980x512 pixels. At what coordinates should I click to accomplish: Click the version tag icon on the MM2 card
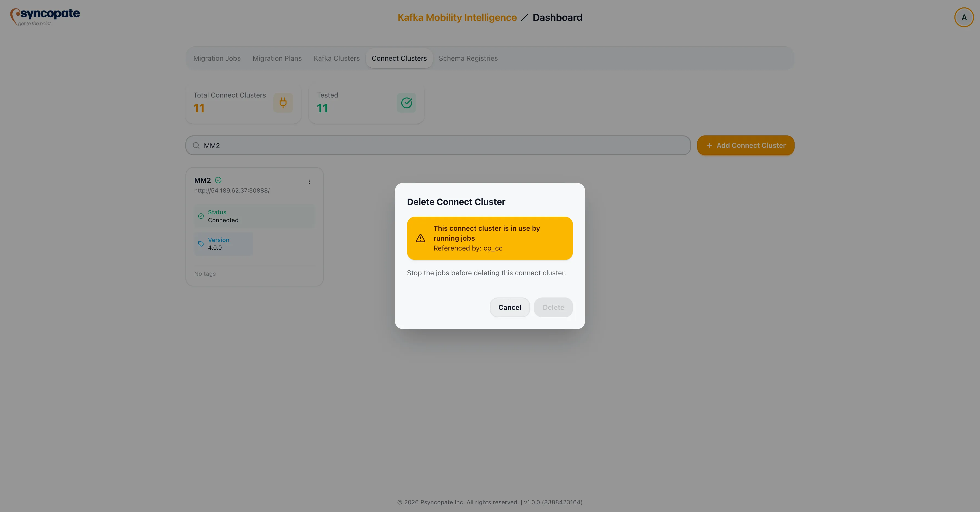click(x=201, y=244)
